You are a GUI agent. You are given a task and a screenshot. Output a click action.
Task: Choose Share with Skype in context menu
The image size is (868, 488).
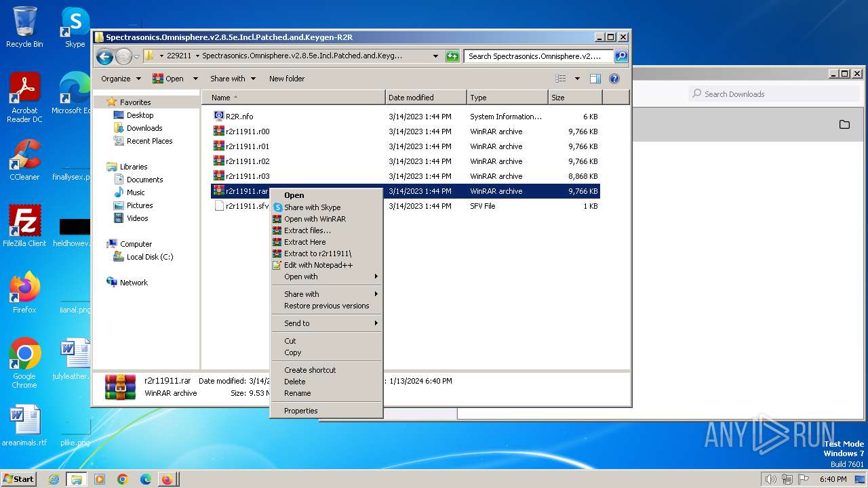click(327, 207)
